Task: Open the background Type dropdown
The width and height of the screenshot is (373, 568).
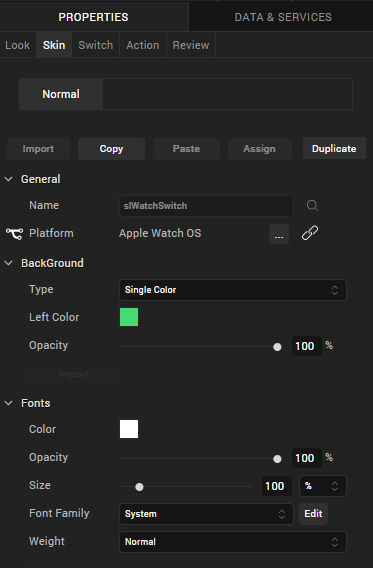Action: (233, 290)
